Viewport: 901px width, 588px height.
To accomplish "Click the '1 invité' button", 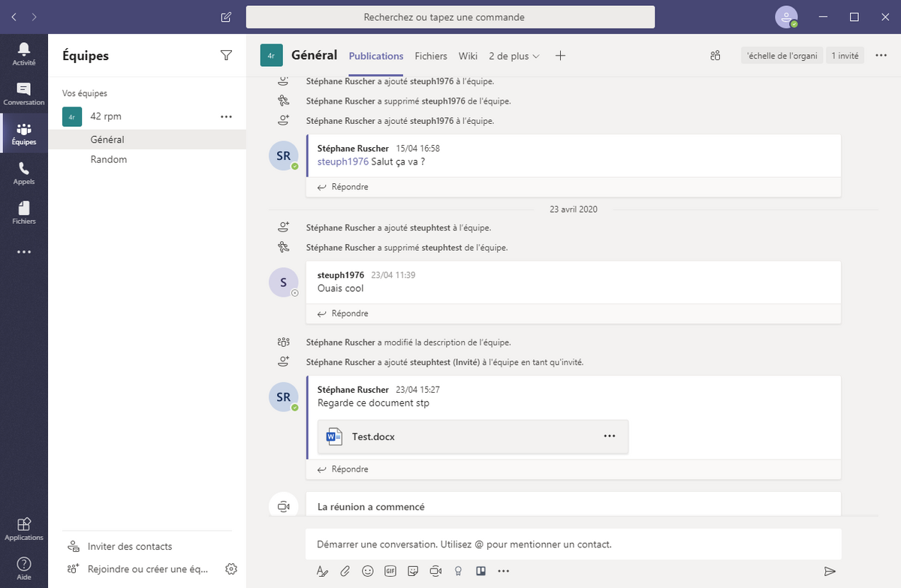I will click(845, 56).
